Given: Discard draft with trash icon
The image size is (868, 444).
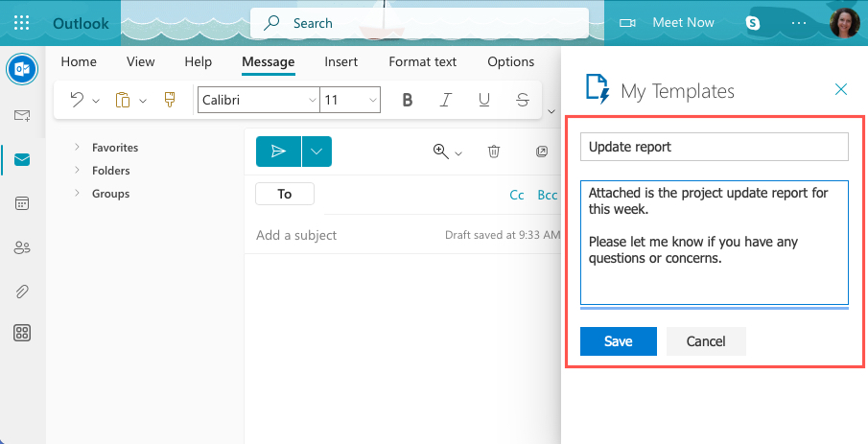Looking at the screenshot, I should [494, 152].
